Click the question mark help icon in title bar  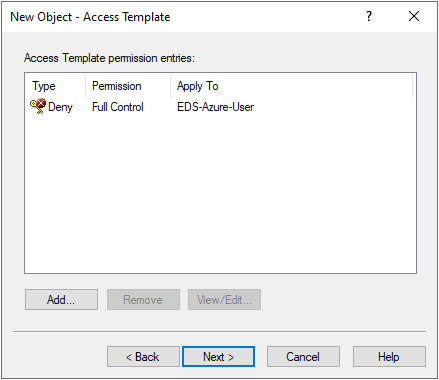point(369,16)
